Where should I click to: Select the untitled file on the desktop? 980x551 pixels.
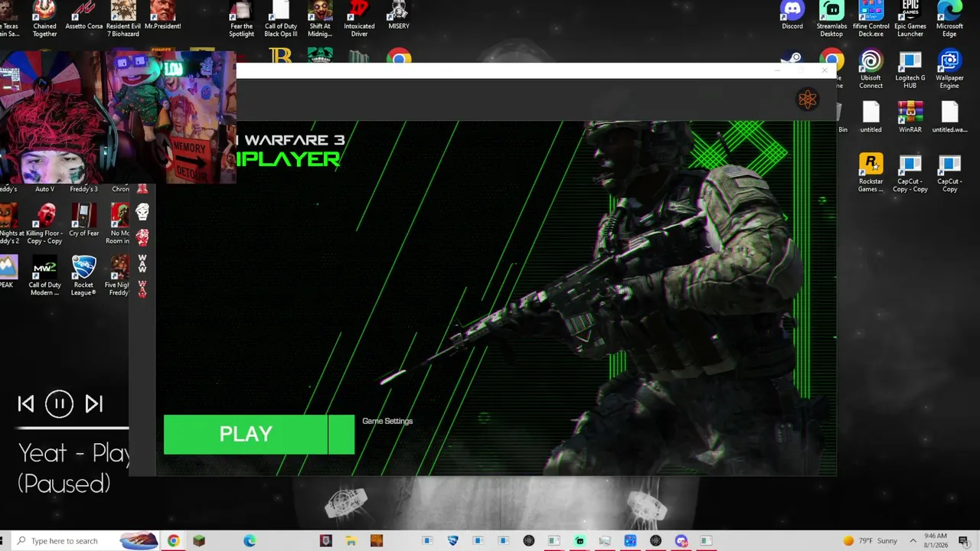pyautogui.click(x=871, y=117)
